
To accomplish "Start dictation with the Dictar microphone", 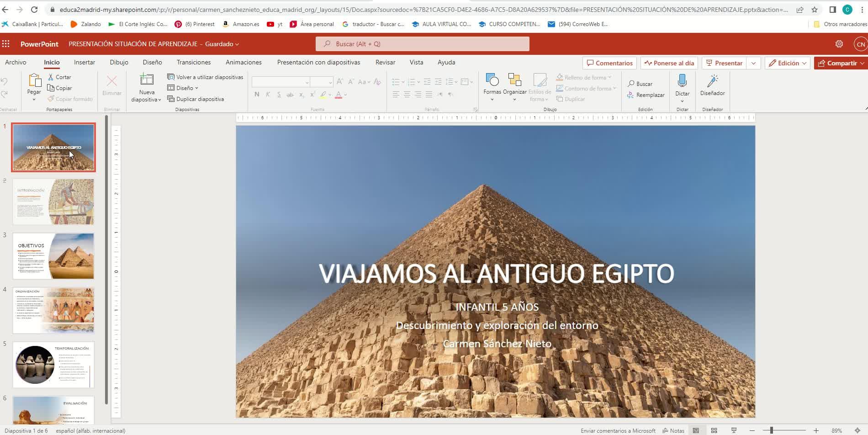I will click(682, 81).
